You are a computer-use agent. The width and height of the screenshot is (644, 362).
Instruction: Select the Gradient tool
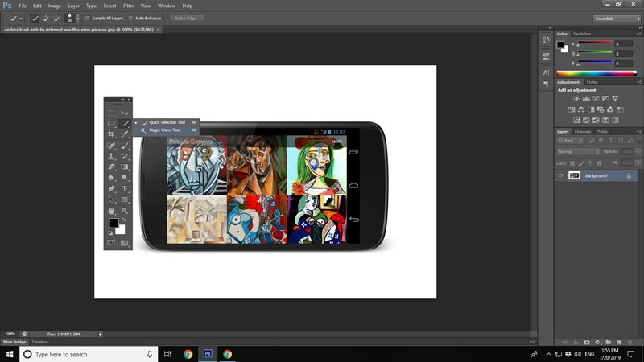coord(125,167)
